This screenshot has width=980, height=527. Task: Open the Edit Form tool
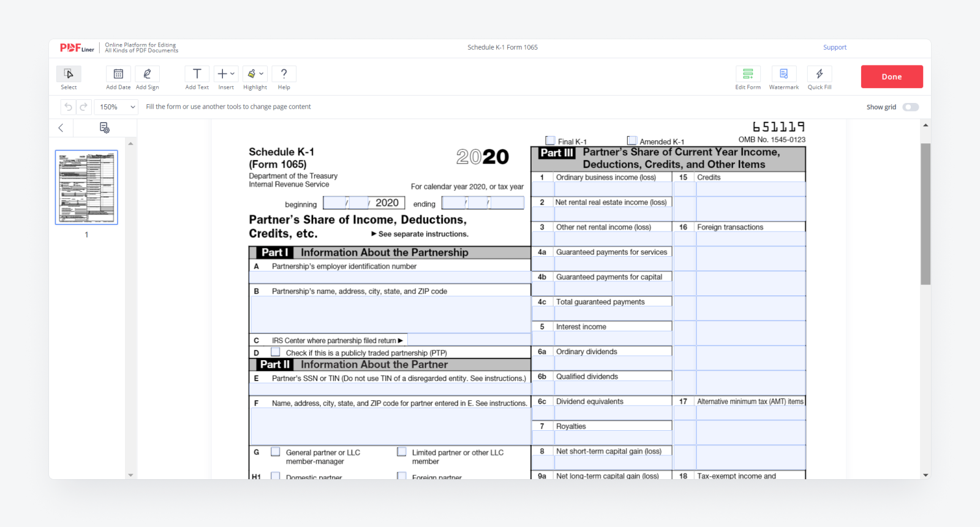tap(748, 74)
